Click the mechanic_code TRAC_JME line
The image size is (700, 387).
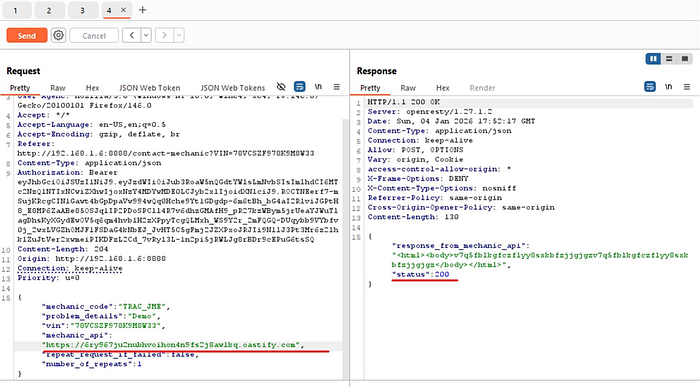point(106,307)
